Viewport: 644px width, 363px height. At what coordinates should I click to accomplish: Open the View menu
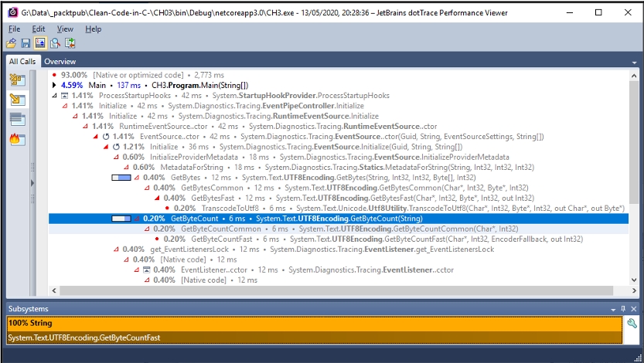(65, 29)
